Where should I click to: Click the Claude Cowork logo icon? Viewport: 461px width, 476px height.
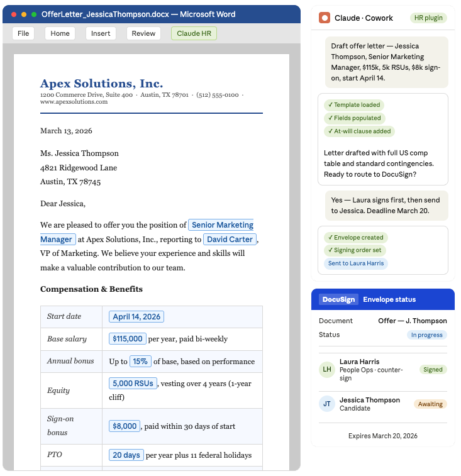(x=325, y=18)
